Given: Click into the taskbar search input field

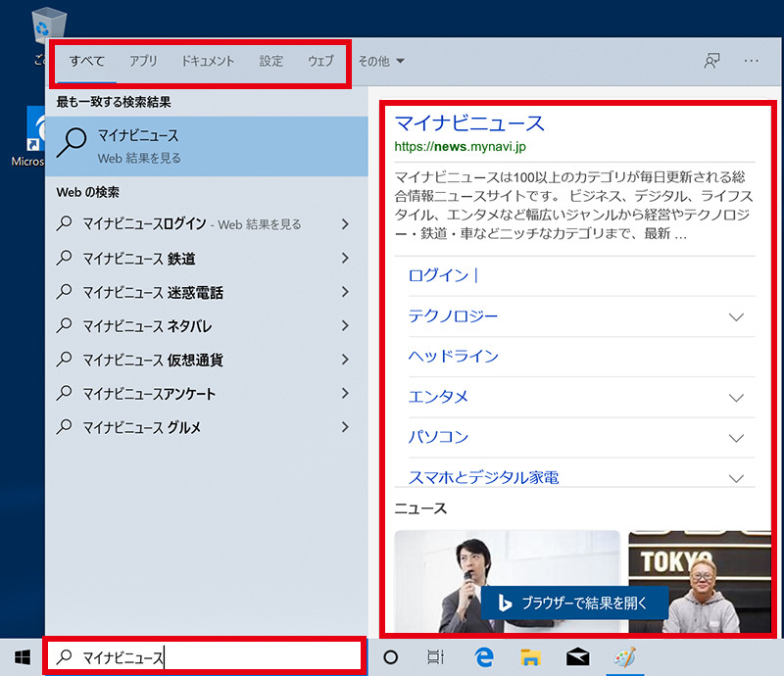Looking at the screenshot, I should (205, 656).
